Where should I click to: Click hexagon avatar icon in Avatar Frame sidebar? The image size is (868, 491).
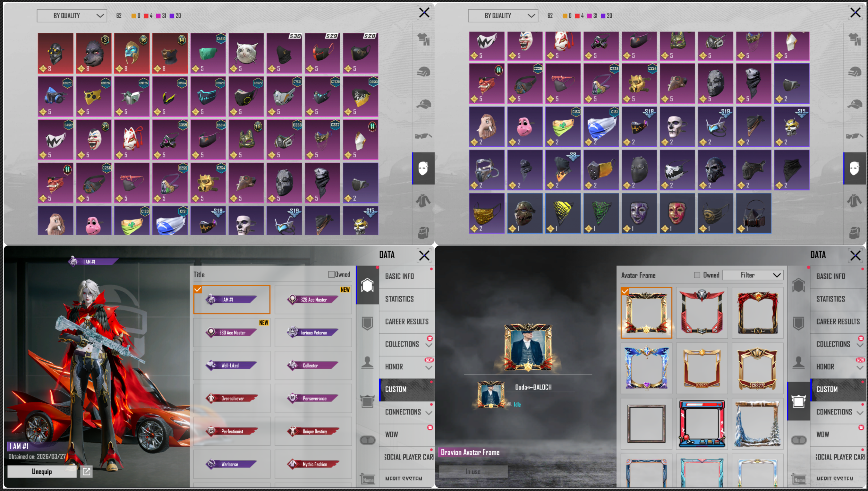799,285
